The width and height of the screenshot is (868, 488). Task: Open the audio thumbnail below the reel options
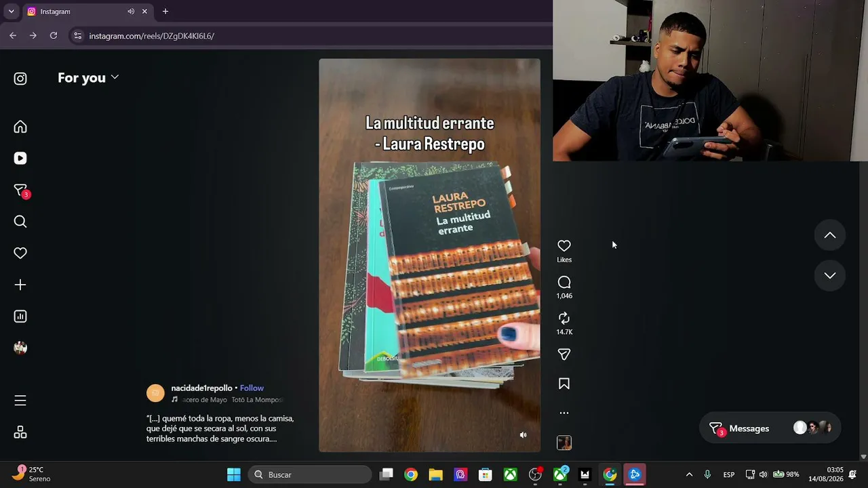coord(564,443)
